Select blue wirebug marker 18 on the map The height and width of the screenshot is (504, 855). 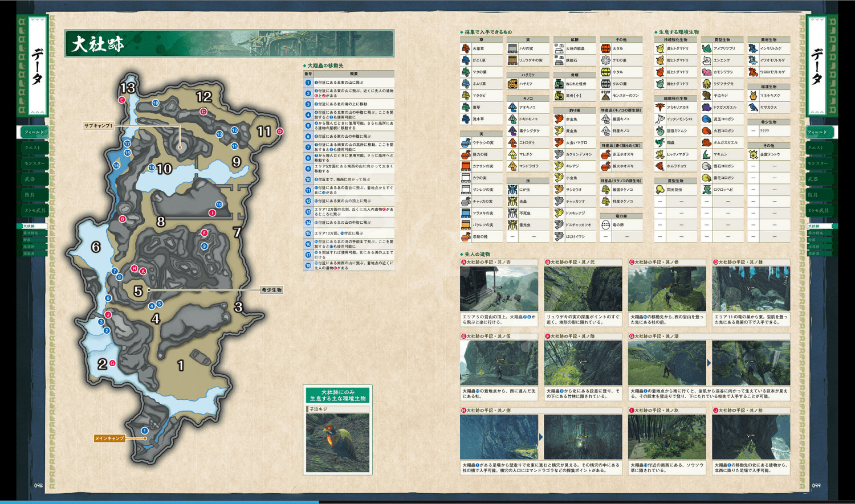click(x=156, y=103)
